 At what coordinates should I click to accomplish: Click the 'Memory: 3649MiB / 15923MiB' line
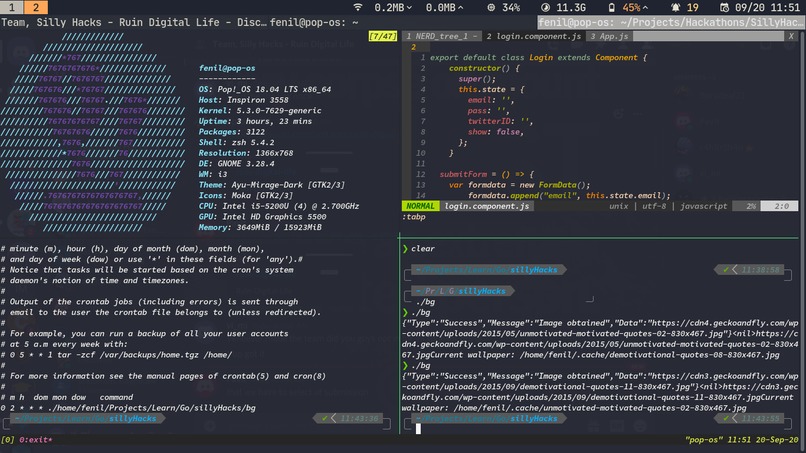260,227
